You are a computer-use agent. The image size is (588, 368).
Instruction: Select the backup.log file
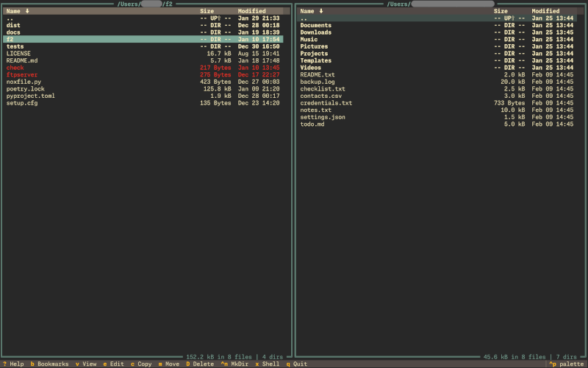437,82
